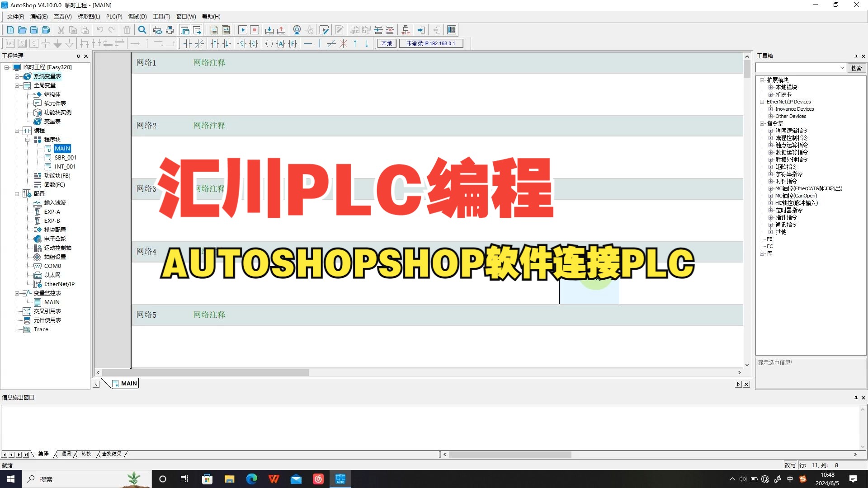Expand the 系统变量表 node
The height and width of the screenshot is (488, 868).
17,76
